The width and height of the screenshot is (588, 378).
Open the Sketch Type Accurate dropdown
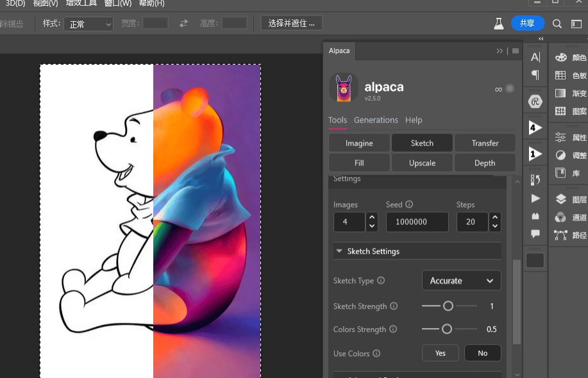click(461, 281)
